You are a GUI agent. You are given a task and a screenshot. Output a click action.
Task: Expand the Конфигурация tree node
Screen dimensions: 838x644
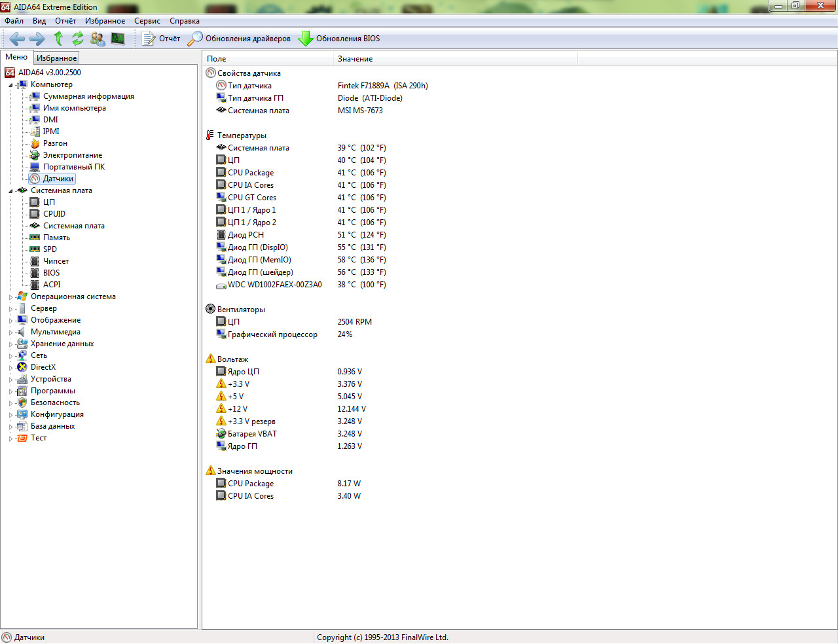point(10,415)
